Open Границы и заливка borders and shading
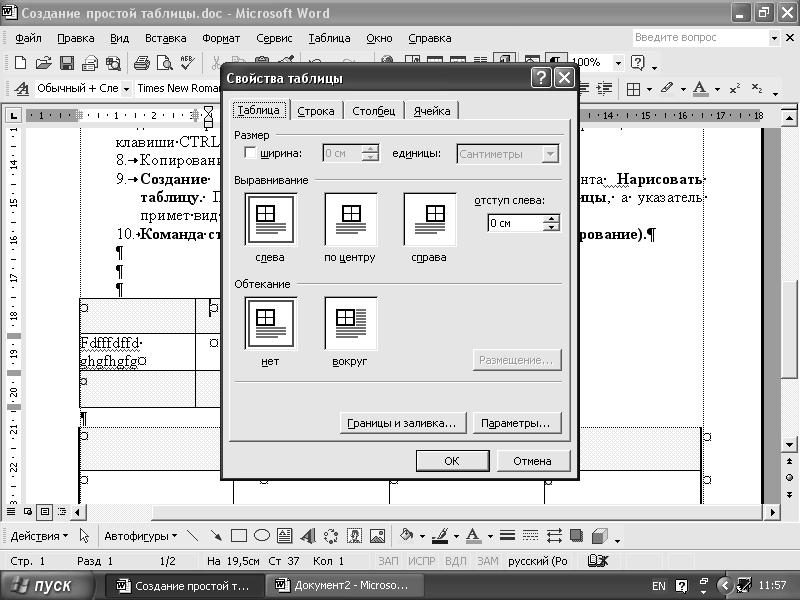800x600 pixels. (403, 423)
